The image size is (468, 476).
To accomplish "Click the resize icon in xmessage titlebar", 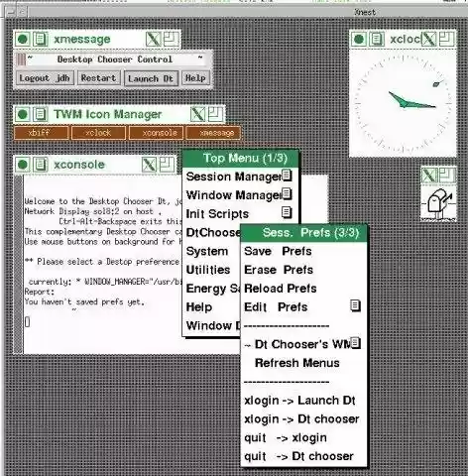I will (172, 40).
